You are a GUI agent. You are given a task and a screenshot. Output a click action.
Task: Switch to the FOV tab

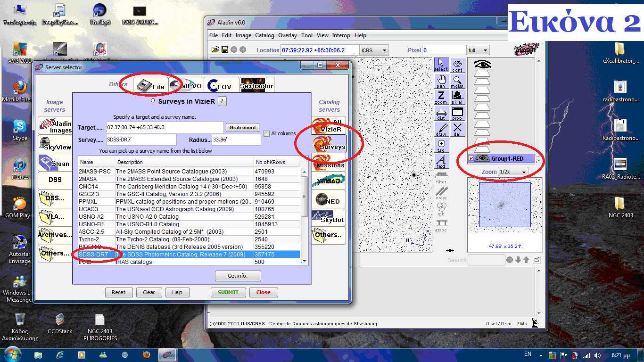(x=221, y=85)
